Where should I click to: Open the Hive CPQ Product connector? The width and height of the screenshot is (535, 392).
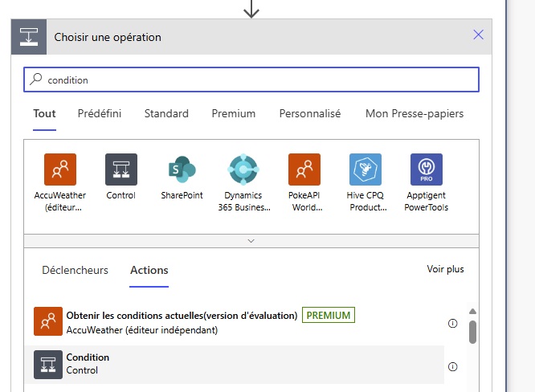(365, 169)
